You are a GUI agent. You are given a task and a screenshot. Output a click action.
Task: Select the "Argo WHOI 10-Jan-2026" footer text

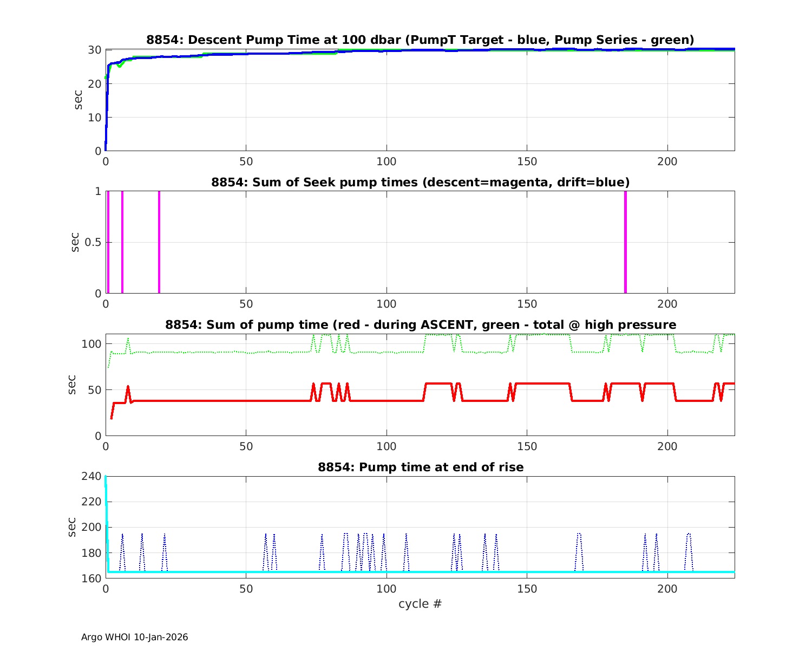tap(134, 637)
